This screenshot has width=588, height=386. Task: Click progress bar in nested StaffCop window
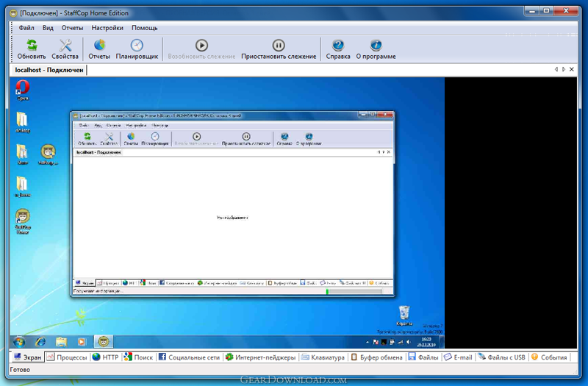pyautogui.click(x=354, y=291)
